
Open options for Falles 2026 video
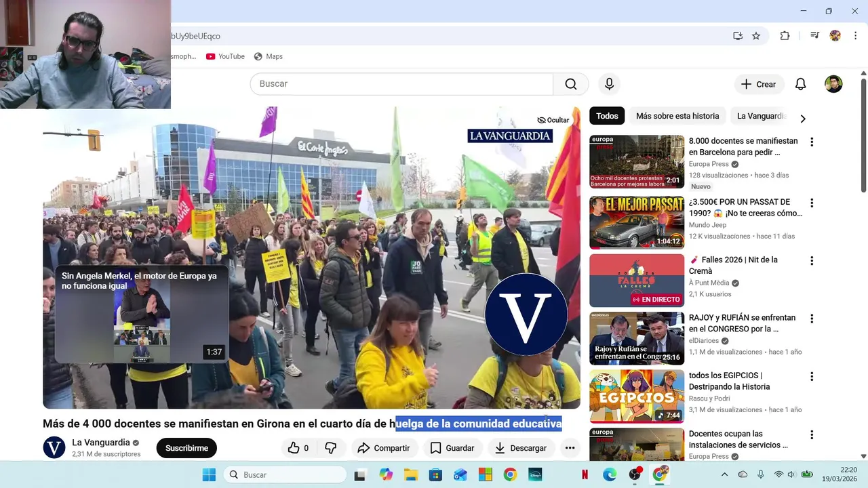point(812,260)
